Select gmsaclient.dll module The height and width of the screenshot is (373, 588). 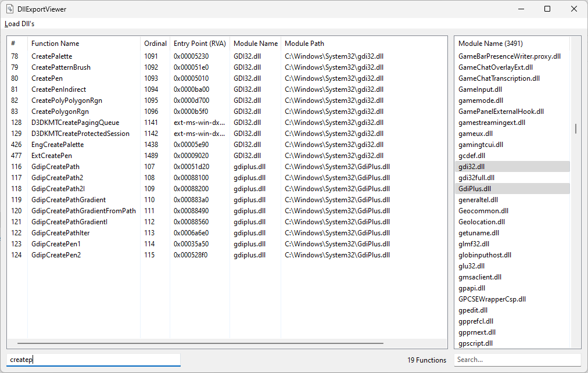512,277
